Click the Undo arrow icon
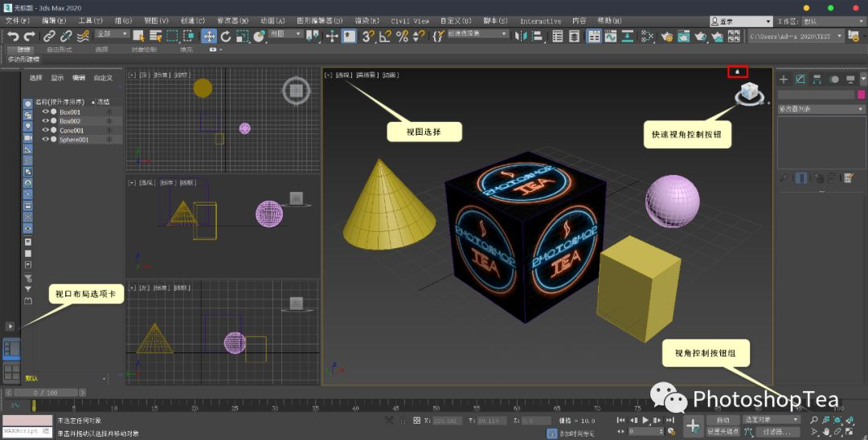 click(x=13, y=36)
